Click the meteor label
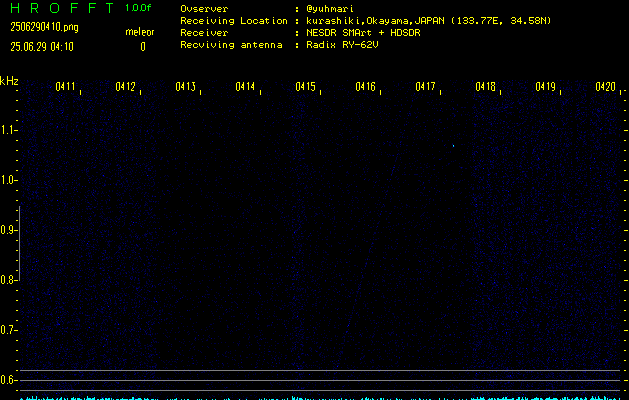Viewport: 629px width, 400px height. (140, 32)
